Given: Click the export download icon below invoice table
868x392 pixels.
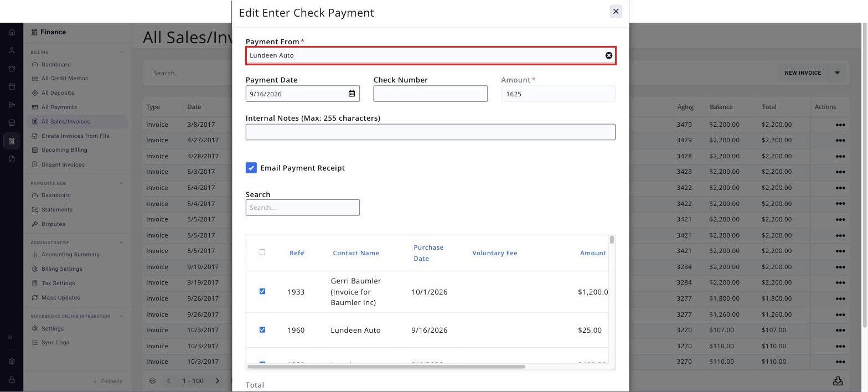Looking at the screenshot, I should [838, 381].
